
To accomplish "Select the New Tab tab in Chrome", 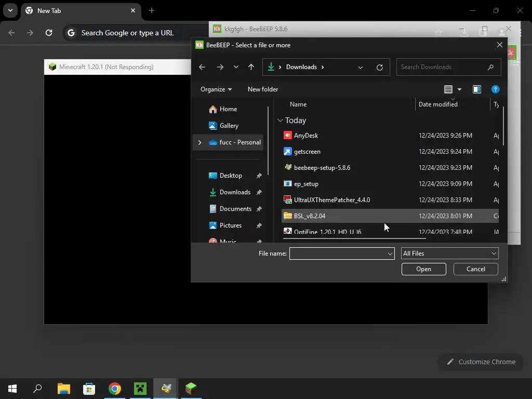I will [x=81, y=10].
